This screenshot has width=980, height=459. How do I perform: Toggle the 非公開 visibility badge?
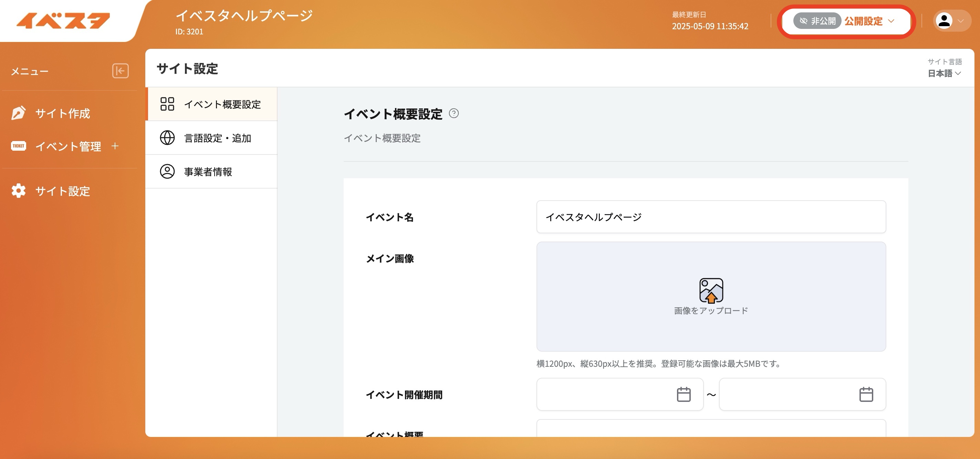tap(817, 21)
